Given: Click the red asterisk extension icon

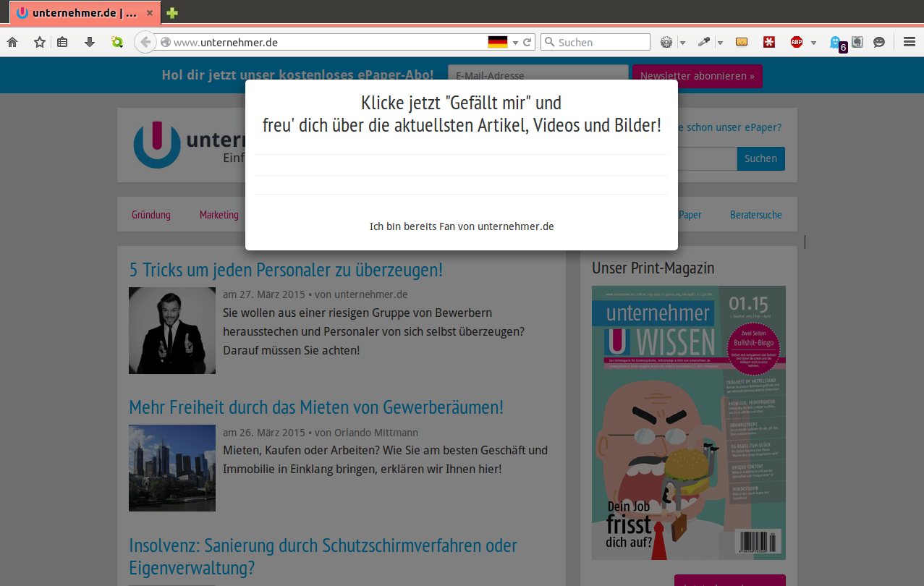Looking at the screenshot, I should click(x=769, y=43).
